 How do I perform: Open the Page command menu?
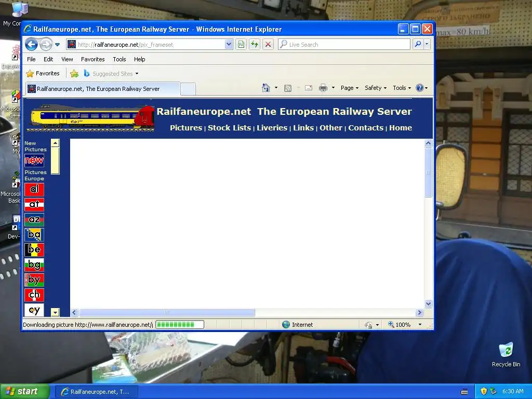pos(350,88)
